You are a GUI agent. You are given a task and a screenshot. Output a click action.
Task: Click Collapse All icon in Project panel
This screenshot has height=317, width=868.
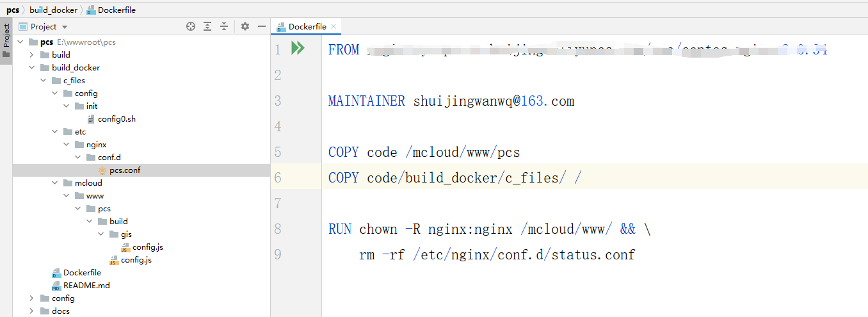(224, 26)
